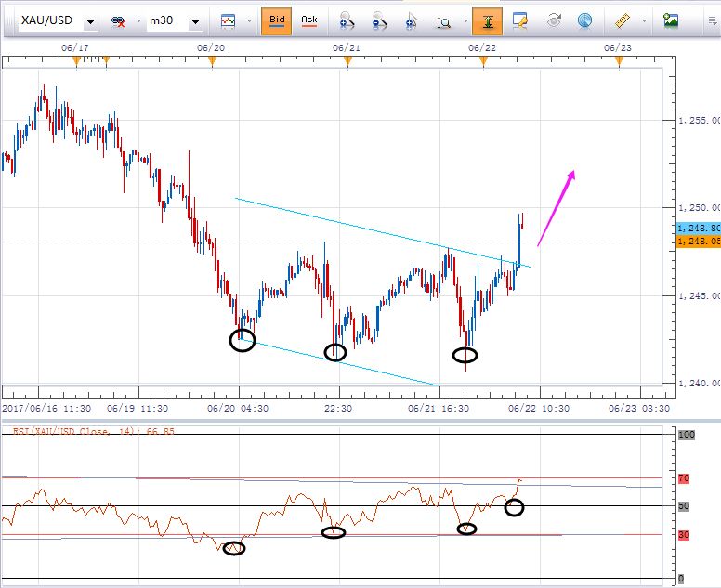Open the XAU/USD symbol dropdown
Viewport: 721px width, 588px height.
coord(88,20)
